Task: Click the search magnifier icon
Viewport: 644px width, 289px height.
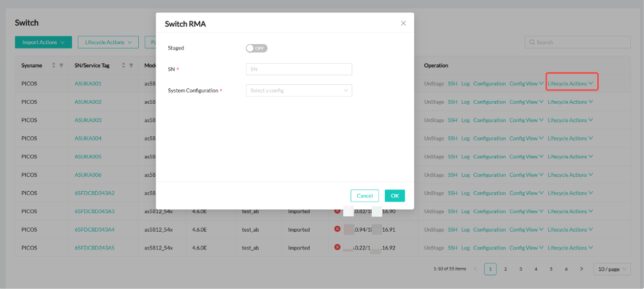Action: pyautogui.click(x=532, y=43)
